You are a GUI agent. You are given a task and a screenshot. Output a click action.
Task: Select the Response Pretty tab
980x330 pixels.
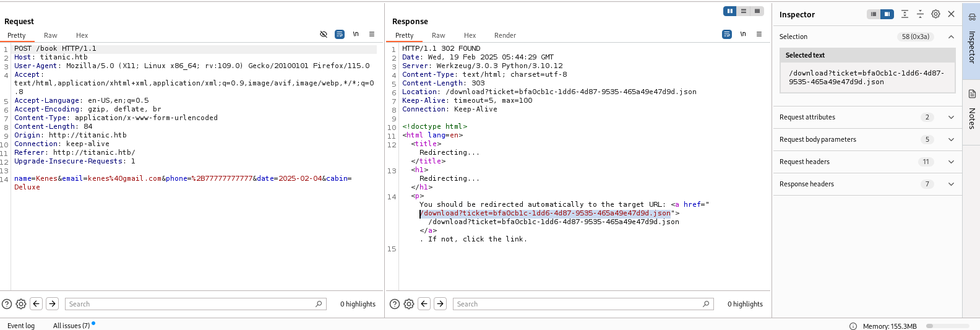(x=405, y=35)
